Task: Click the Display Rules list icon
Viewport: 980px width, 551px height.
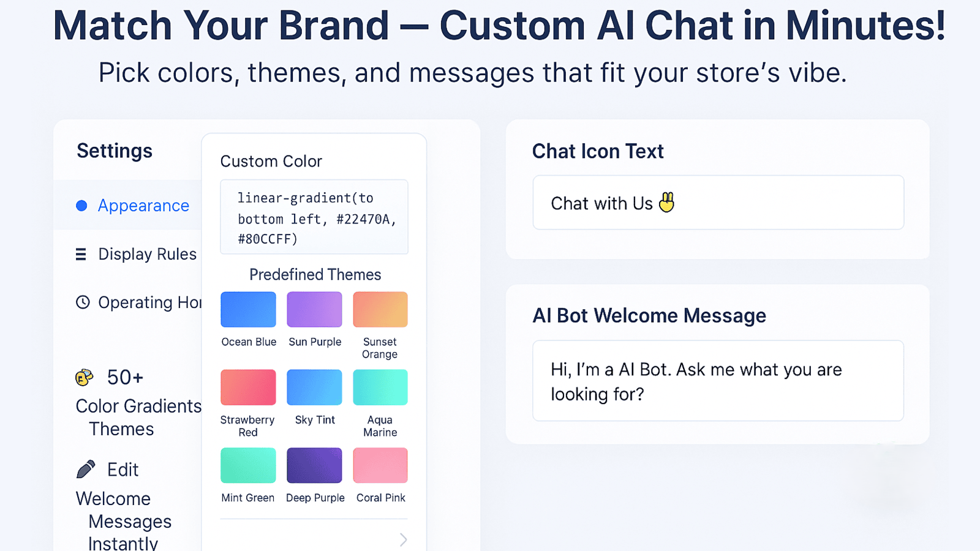Action: tap(81, 254)
